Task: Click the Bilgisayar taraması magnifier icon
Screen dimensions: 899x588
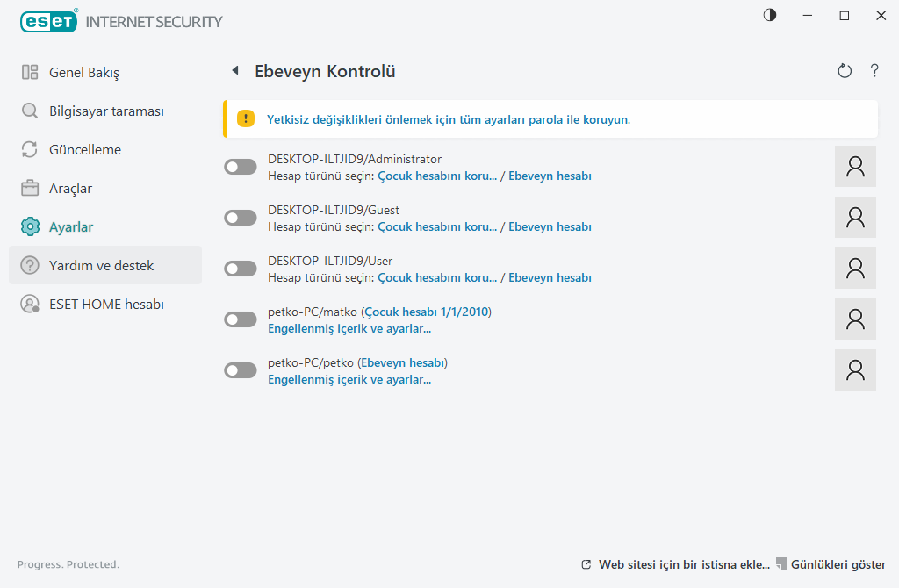Action: coord(30,111)
